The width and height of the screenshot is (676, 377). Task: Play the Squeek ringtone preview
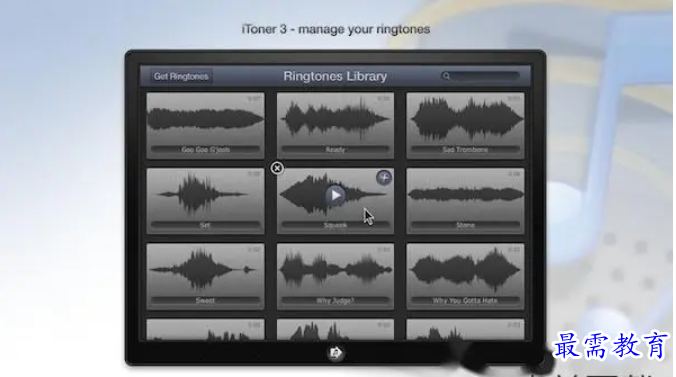(x=335, y=196)
